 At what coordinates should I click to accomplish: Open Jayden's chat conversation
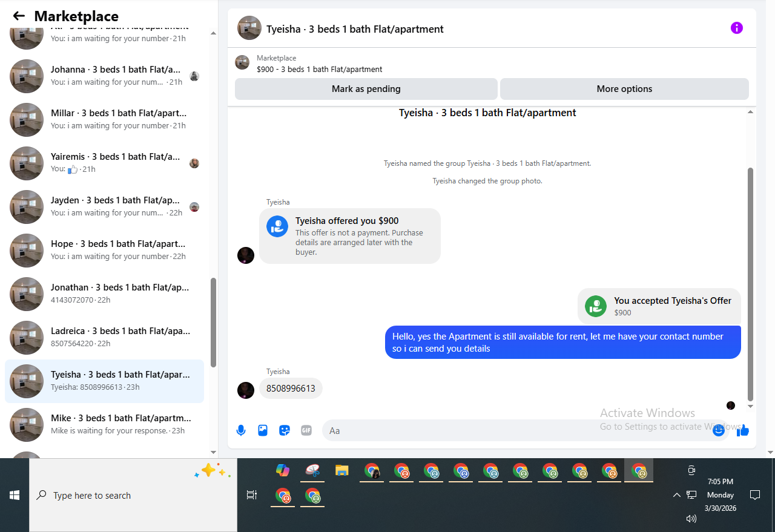pos(104,207)
